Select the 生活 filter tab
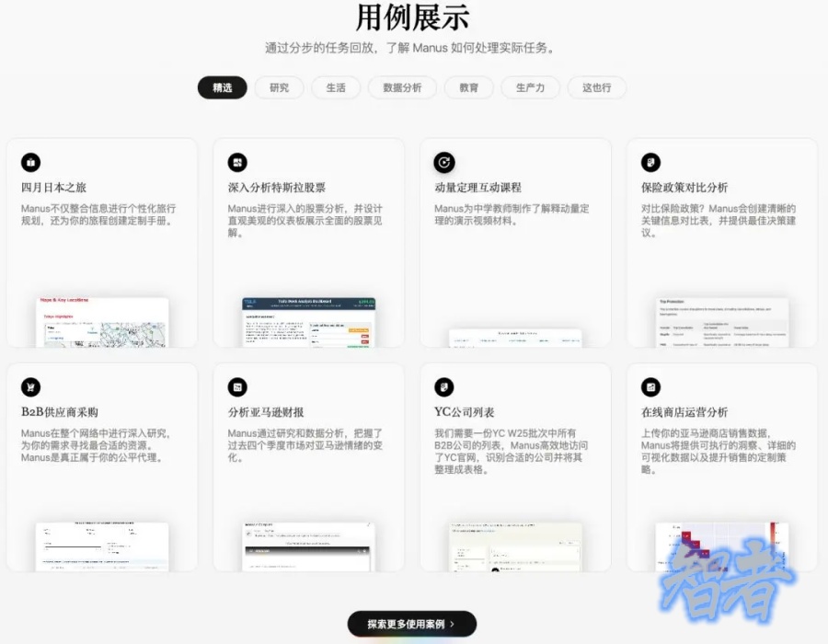The width and height of the screenshot is (828, 644). pos(336,88)
